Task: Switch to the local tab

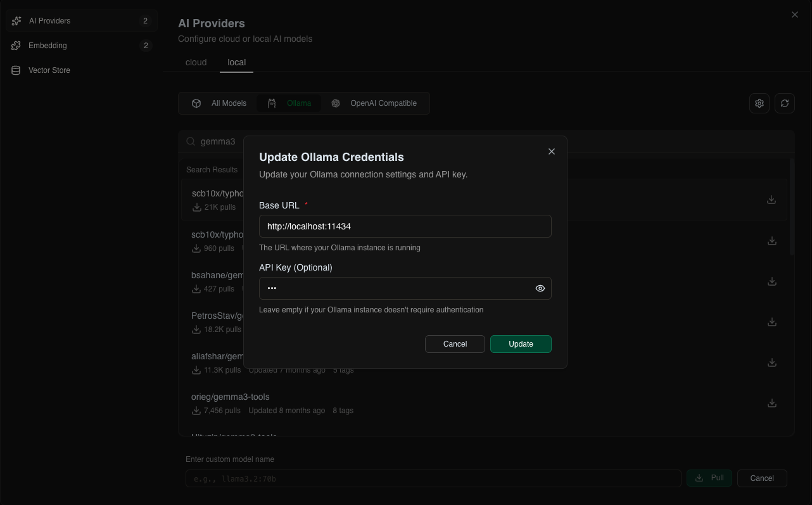Action: click(237, 62)
